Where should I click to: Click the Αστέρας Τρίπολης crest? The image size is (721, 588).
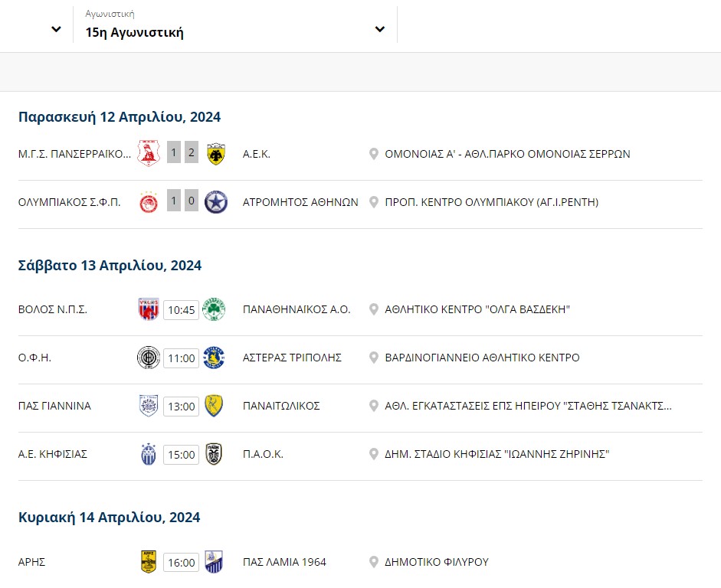214,358
